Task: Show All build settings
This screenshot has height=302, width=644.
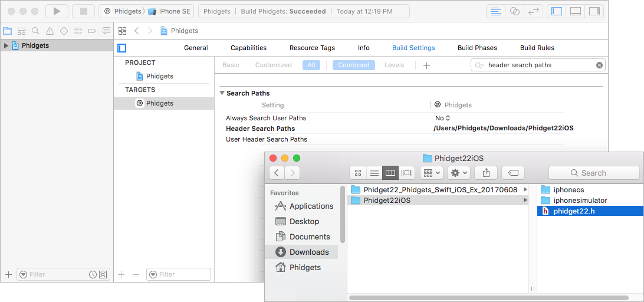Action: [x=311, y=65]
